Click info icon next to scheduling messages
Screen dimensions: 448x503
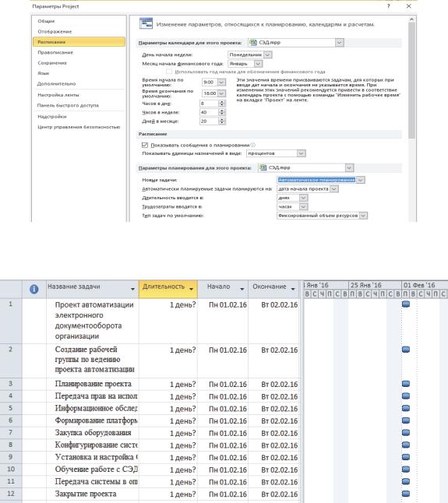253,145
